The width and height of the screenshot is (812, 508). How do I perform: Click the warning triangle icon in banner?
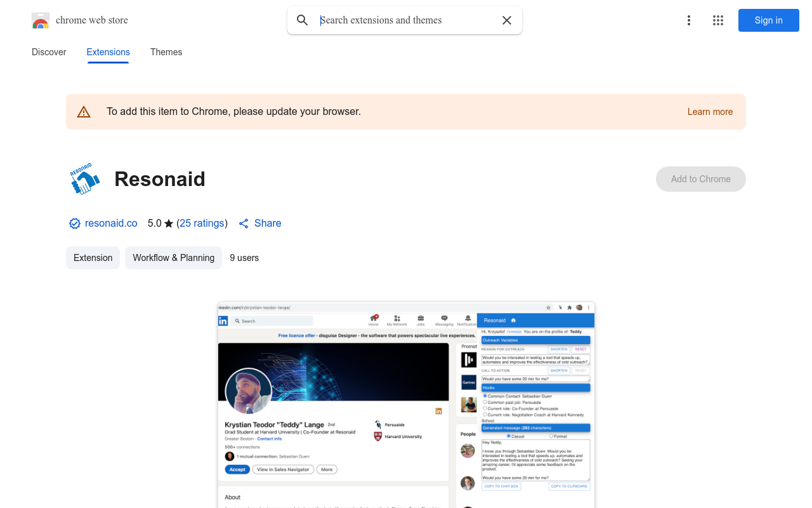click(84, 112)
